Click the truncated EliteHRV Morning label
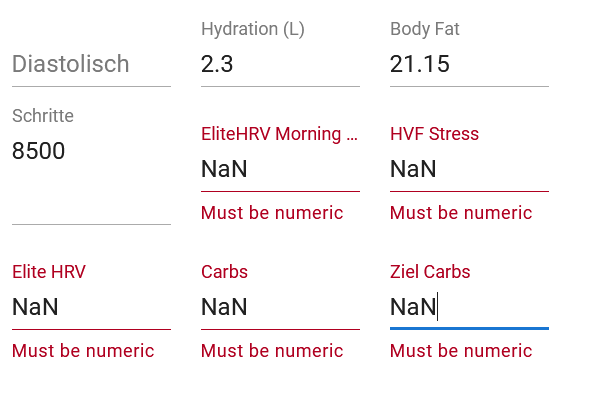This screenshot has width=613, height=398. click(x=279, y=134)
